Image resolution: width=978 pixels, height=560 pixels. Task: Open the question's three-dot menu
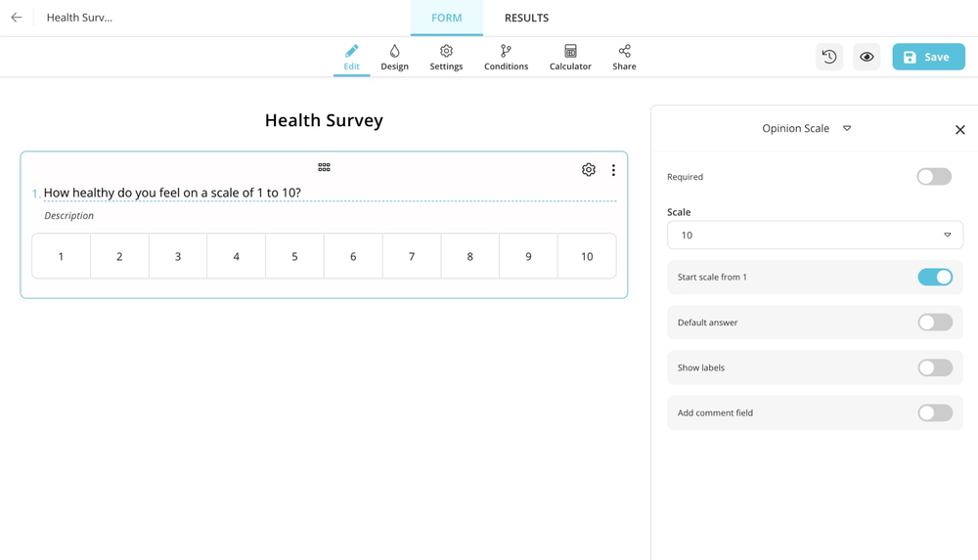pos(613,170)
